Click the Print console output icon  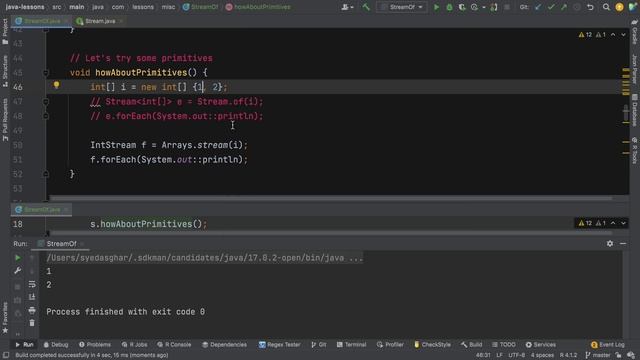(x=32, y=310)
